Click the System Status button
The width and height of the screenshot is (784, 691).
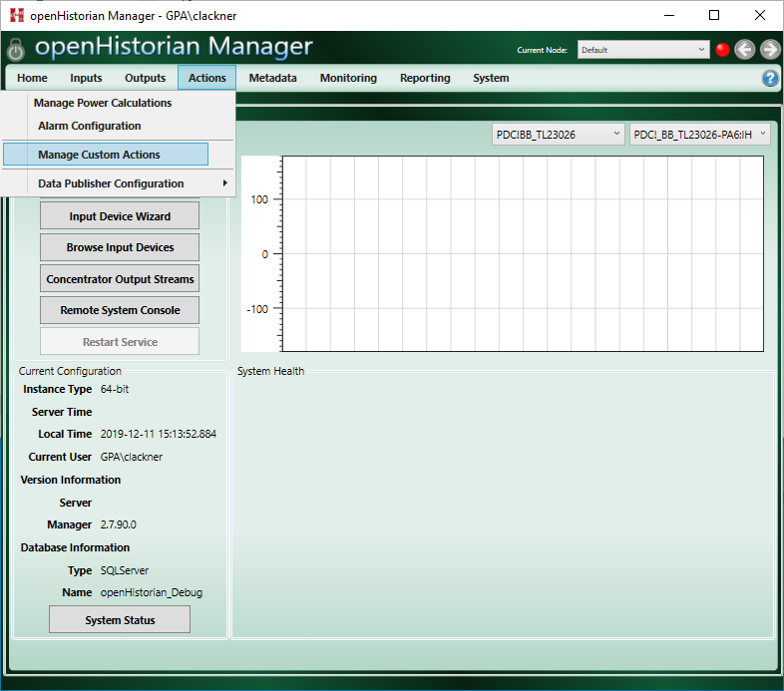click(120, 620)
